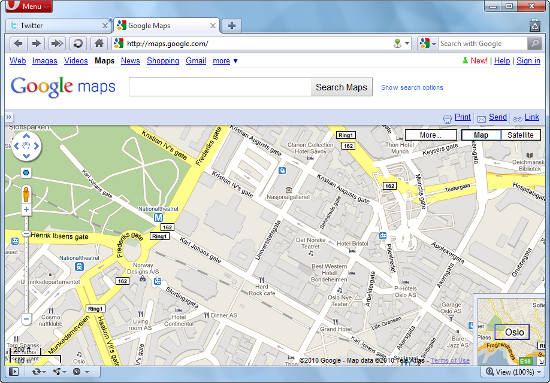The height and width of the screenshot is (383, 550).
Task: Pan the map left
Action: pyautogui.click(x=16, y=146)
